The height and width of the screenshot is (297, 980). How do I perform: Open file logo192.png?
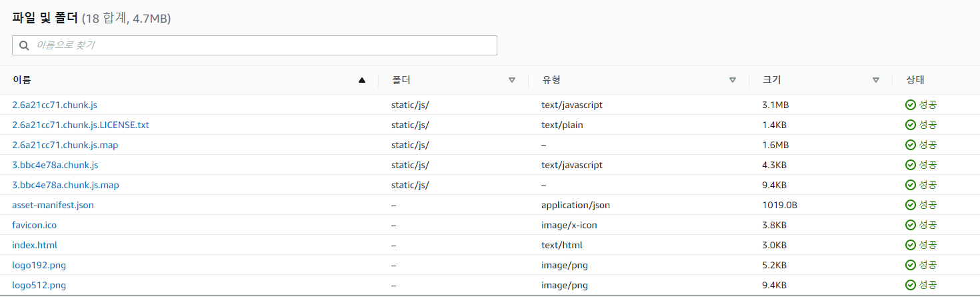tap(39, 265)
